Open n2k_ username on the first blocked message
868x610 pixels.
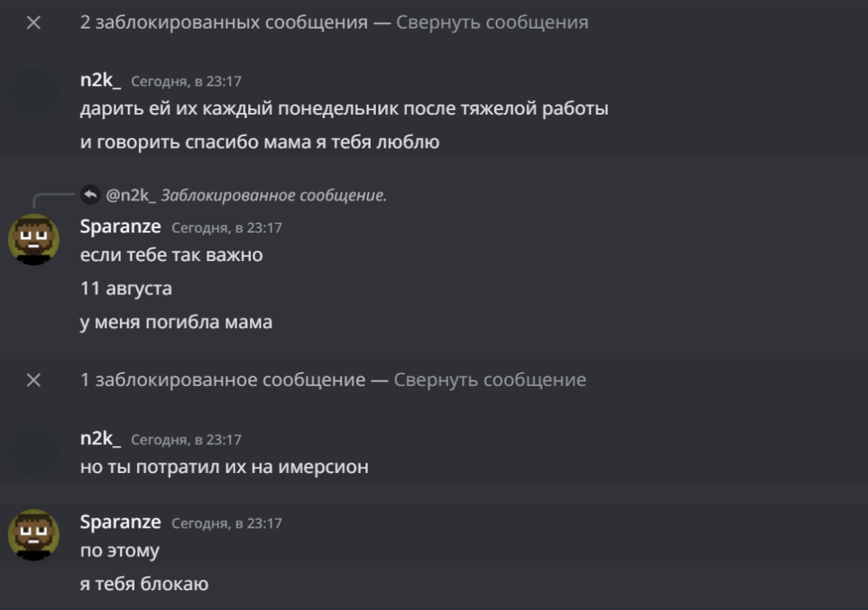pos(100,80)
